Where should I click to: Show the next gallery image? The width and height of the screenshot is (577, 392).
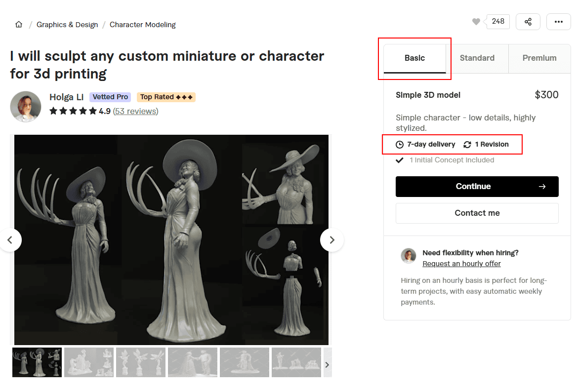[332, 240]
